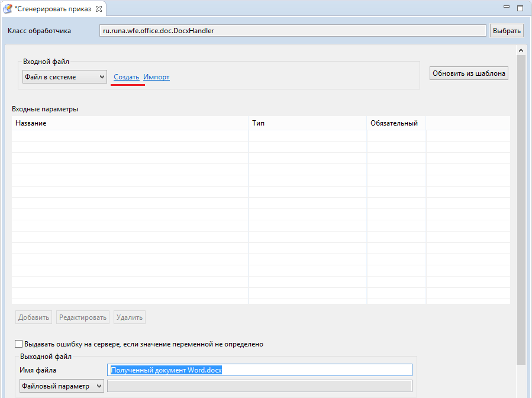Click the Класс обработчика text field
532x398 pixels.
292,31
